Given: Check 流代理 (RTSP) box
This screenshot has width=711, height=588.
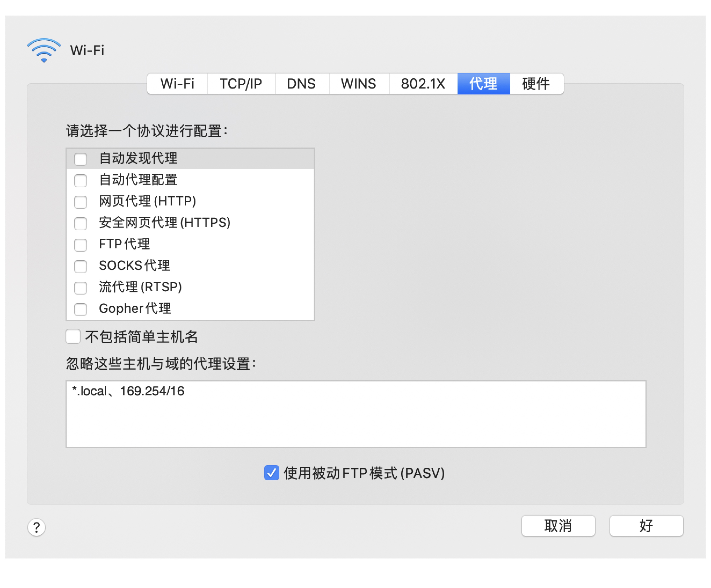Looking at the screenshot, I should [81, 288].
